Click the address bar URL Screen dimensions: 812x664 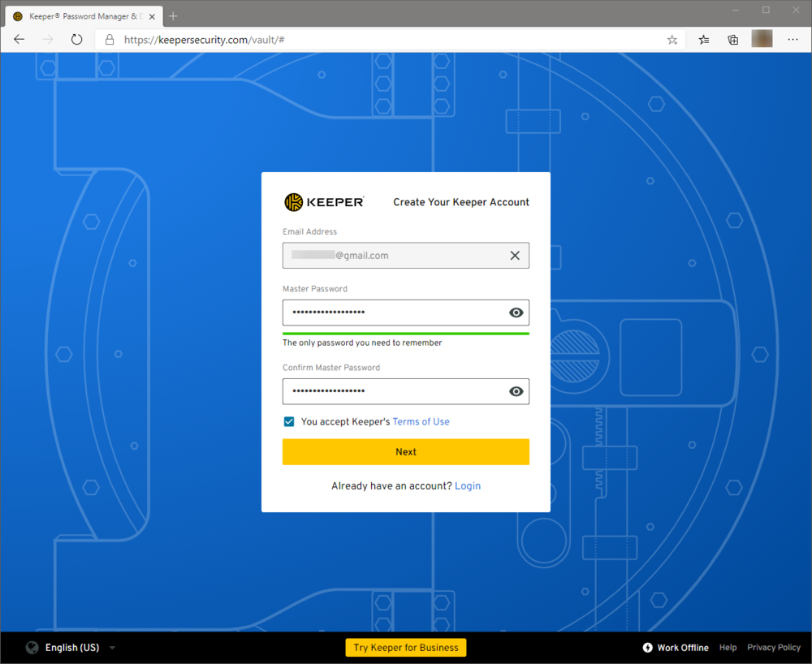204,40
